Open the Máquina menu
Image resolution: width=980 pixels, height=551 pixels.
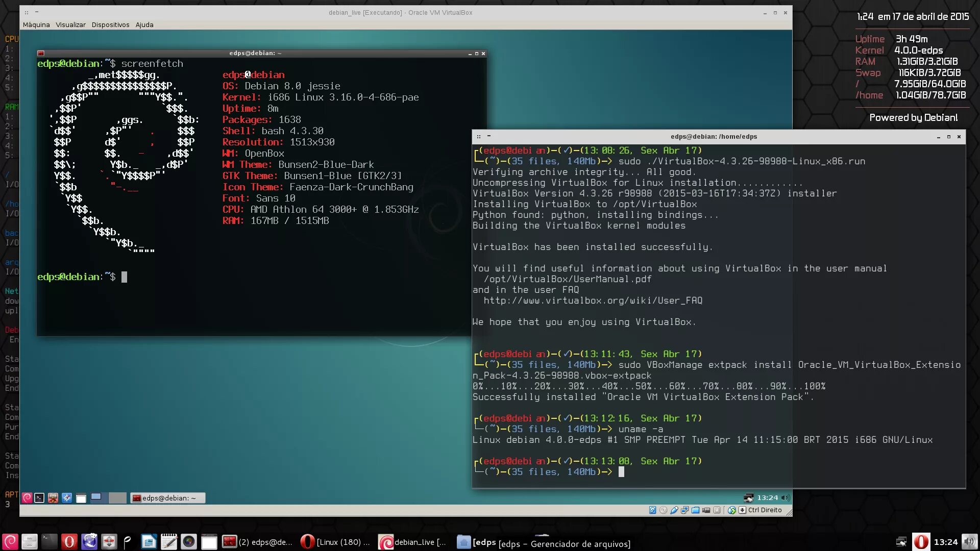(x=36, y=24)
